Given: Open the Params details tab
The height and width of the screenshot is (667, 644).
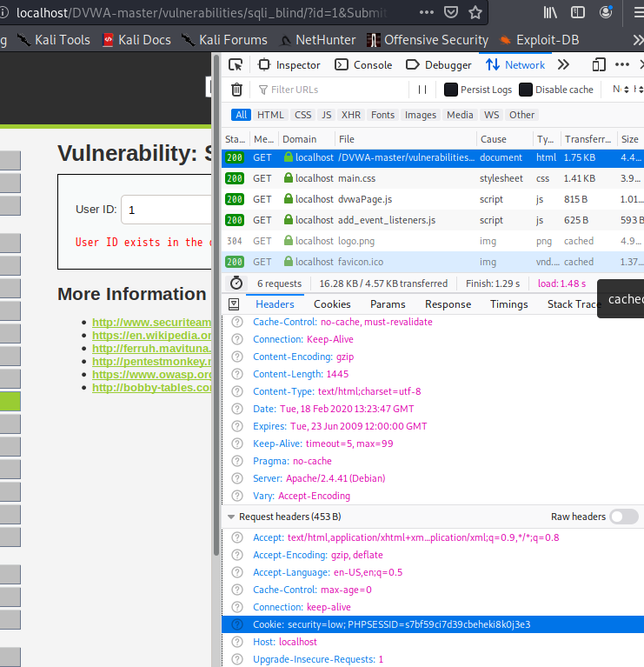Looking at the screenshot, I should [388, 304].
